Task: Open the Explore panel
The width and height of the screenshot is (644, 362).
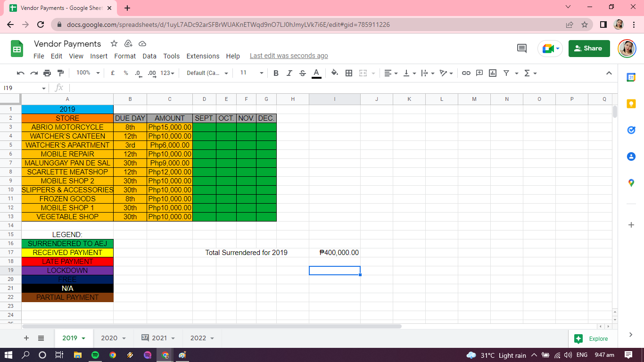Action: click(591, 338)
